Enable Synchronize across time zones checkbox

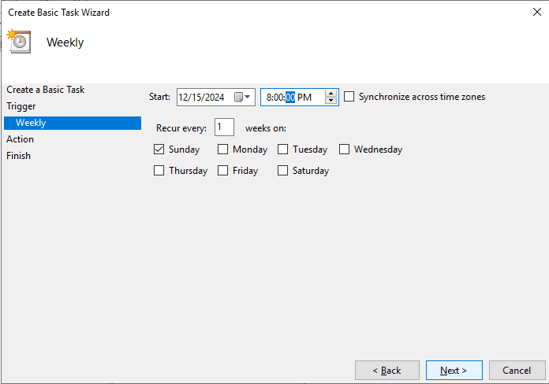point(349,97)
